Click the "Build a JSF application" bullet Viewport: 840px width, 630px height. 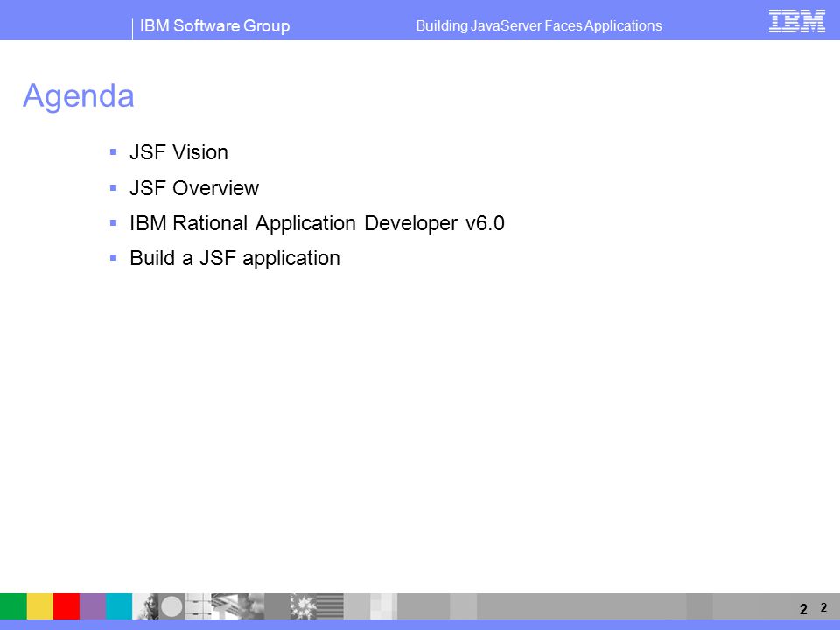tap(234, 259)
